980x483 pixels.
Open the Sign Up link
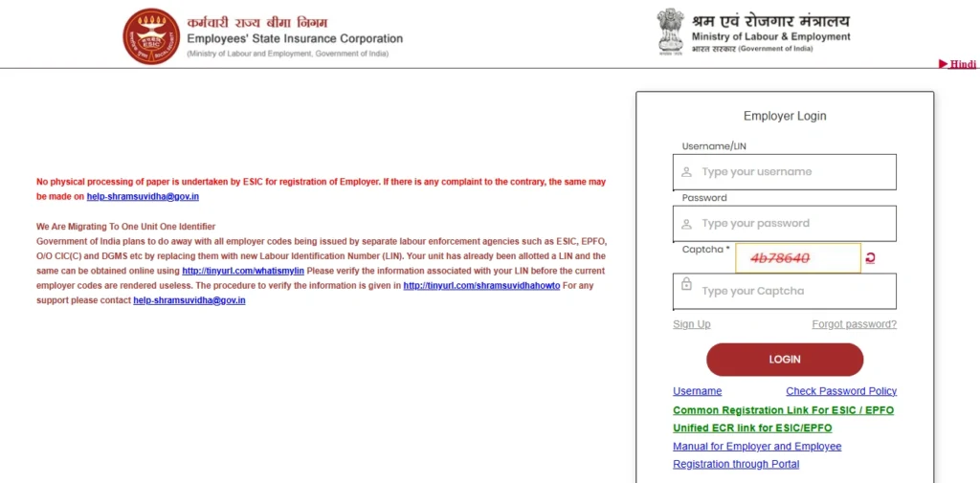click(691, 323)
